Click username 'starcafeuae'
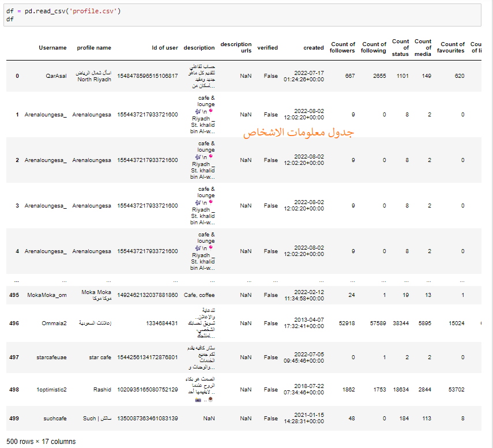 pyautogui.click(x=51, y=357)
